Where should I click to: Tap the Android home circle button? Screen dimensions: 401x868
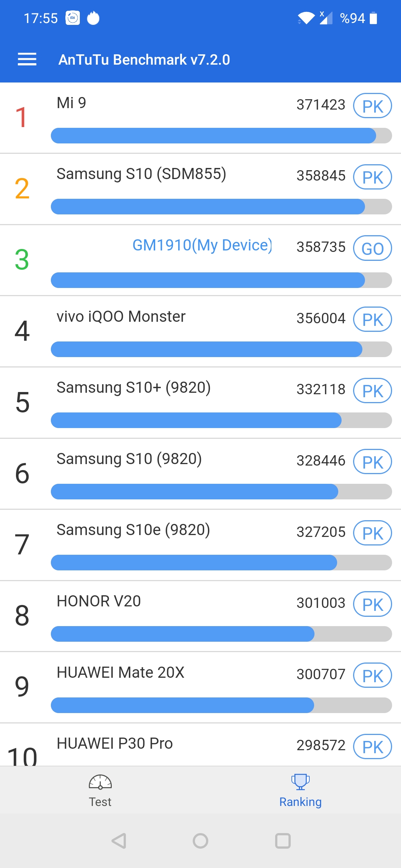pyautogui.click(x=200, y=841)
